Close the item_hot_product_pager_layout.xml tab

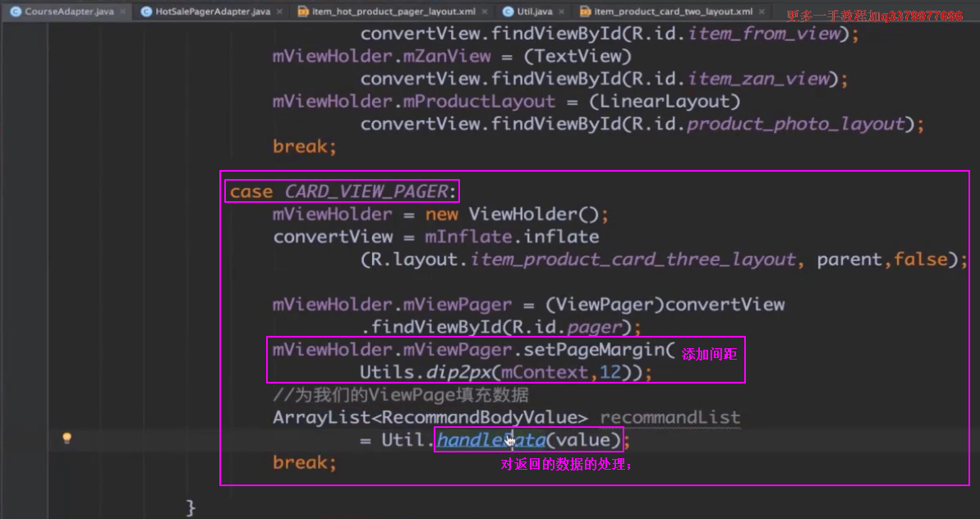click(x=485, y=11)
